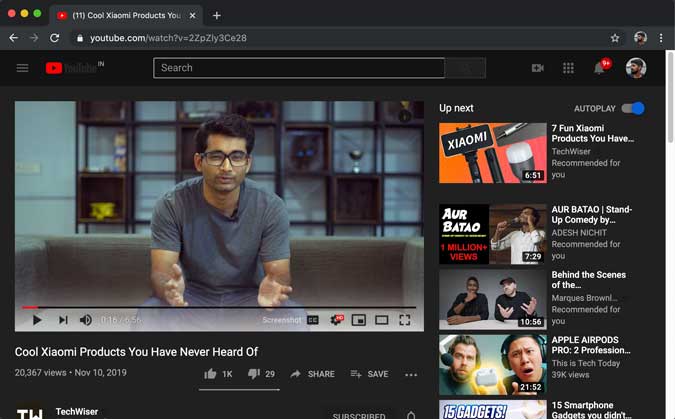Image resolution: width=675 pixels, height=419 pixels.
Task: Open a new browser tab
Action: coord(217,16)
